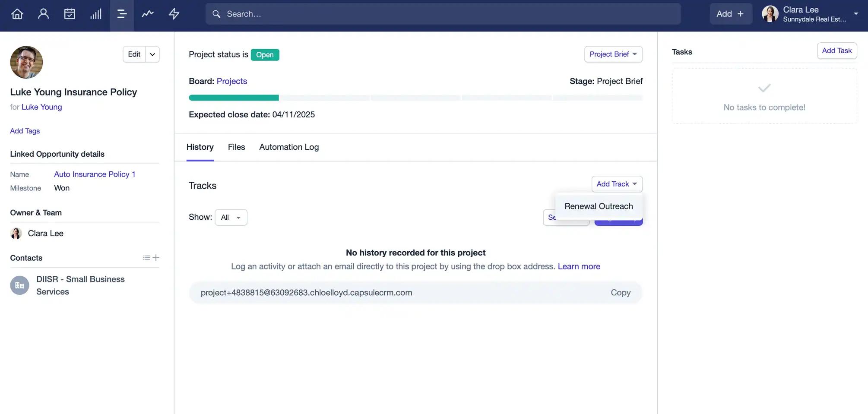Click the Stage: Project Brief label

[606, 81]
